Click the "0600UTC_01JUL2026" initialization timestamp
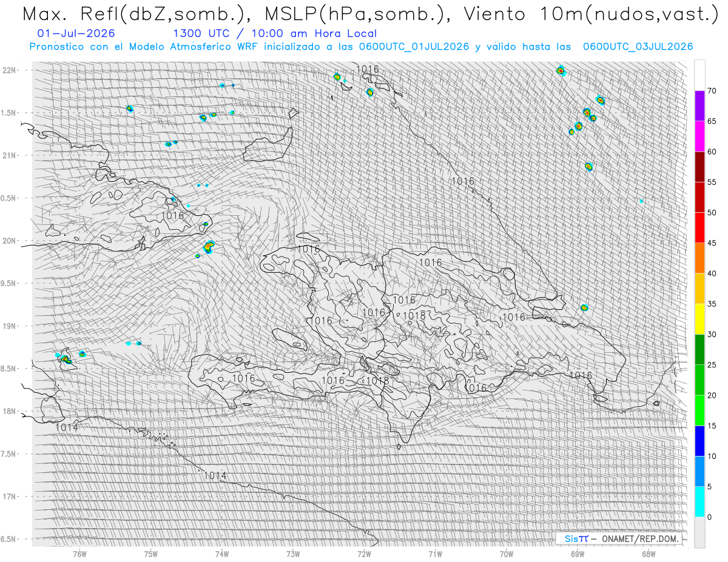 click(x=414, y=47)
